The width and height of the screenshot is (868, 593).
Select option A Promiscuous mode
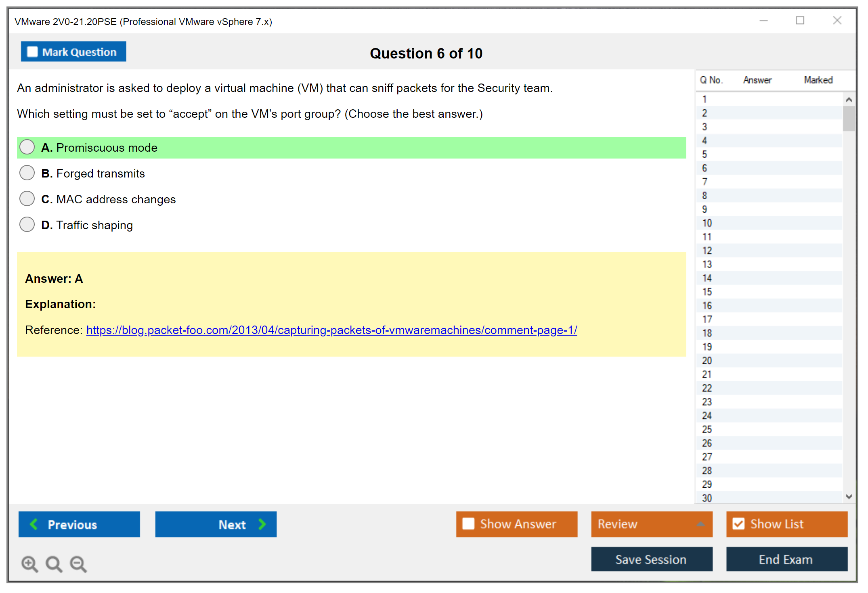[x=27, y=147]
